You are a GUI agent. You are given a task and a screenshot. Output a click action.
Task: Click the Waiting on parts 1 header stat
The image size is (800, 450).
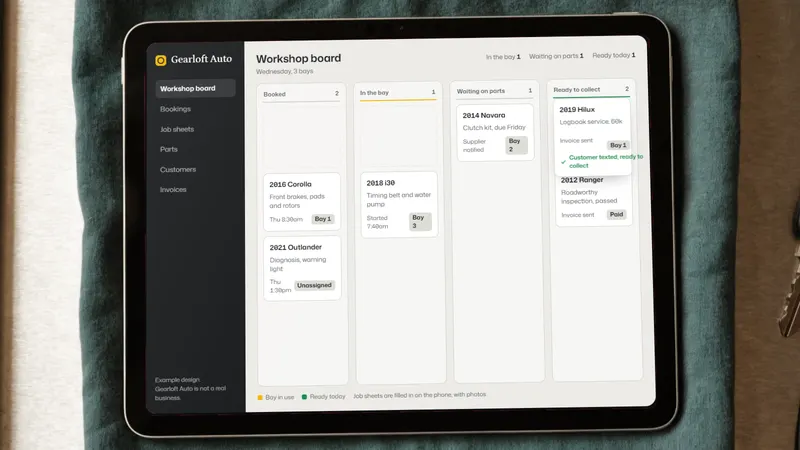click(x=556, y=56)
